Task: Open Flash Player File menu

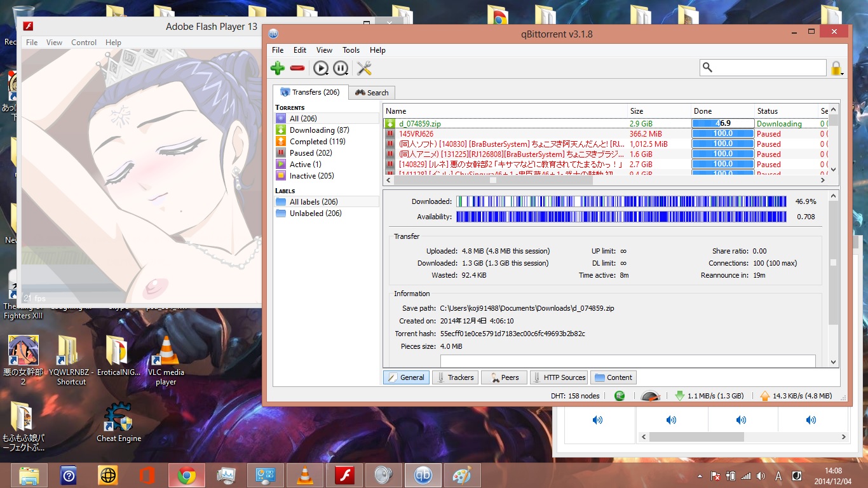Action: click(x=32, y=43)
